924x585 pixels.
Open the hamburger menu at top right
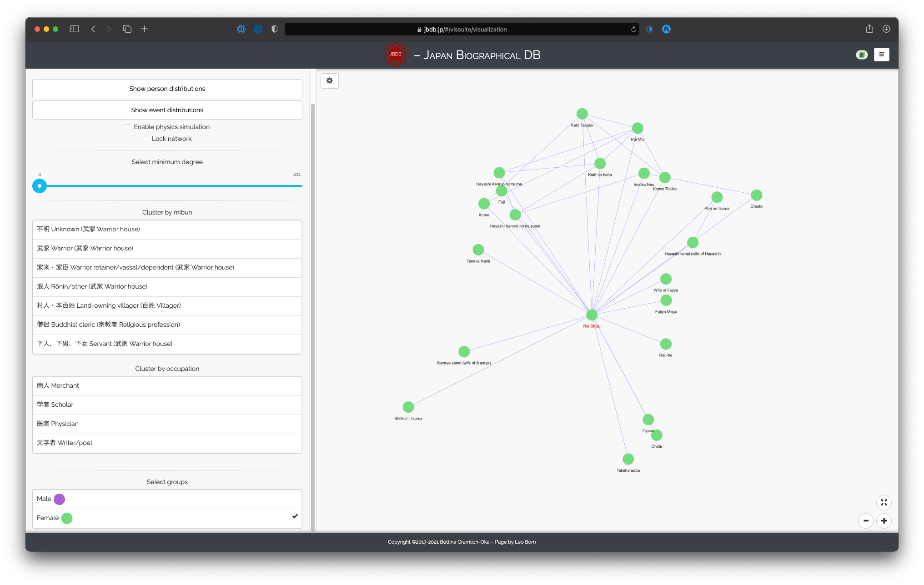point(881,55)
